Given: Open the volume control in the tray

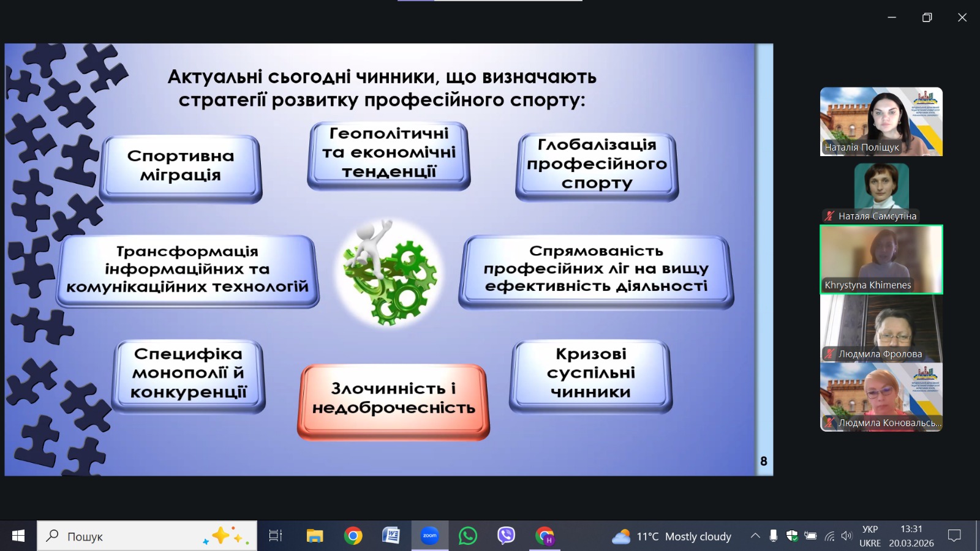Looking at the screenshot, I should point(846,536).
